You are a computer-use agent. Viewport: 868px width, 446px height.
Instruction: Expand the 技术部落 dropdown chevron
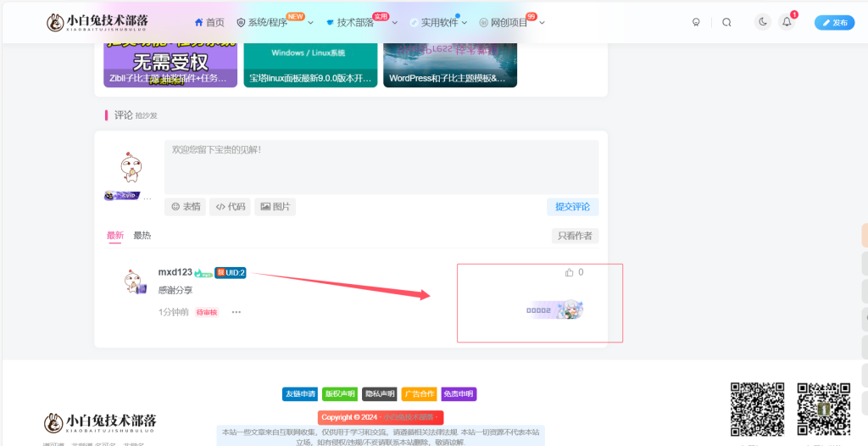[395, 23]
